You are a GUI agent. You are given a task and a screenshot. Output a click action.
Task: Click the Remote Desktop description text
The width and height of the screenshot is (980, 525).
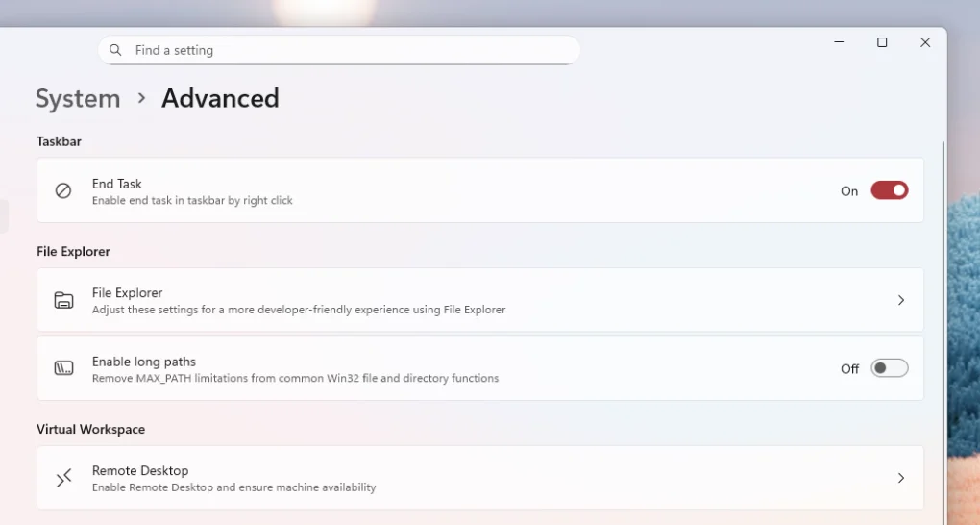(233, 487)
